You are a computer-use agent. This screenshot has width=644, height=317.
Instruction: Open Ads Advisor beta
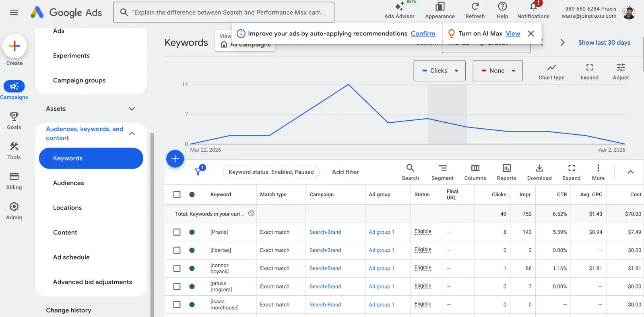[x=399, y=11]
